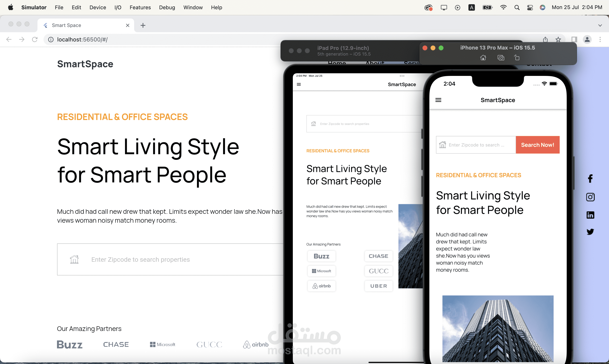Toggle between desktop and mobile preview
The image size is (609, 364).
[x=573, y=39]
